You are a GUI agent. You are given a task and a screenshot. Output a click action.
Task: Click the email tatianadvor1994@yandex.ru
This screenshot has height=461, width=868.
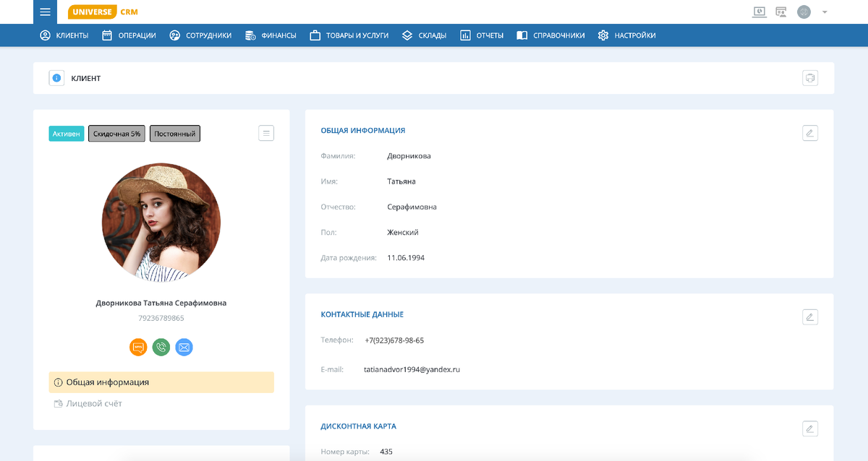coord(412,369)
